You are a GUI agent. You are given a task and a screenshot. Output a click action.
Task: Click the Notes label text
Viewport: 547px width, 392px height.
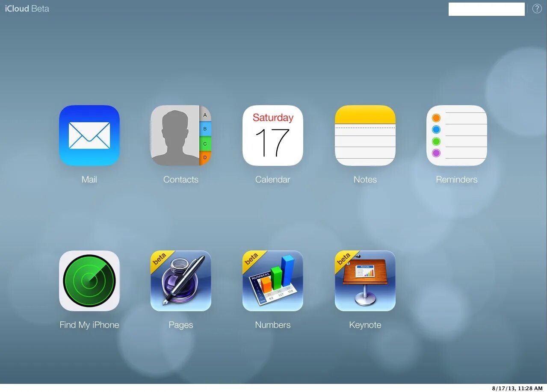pos(365,180)
